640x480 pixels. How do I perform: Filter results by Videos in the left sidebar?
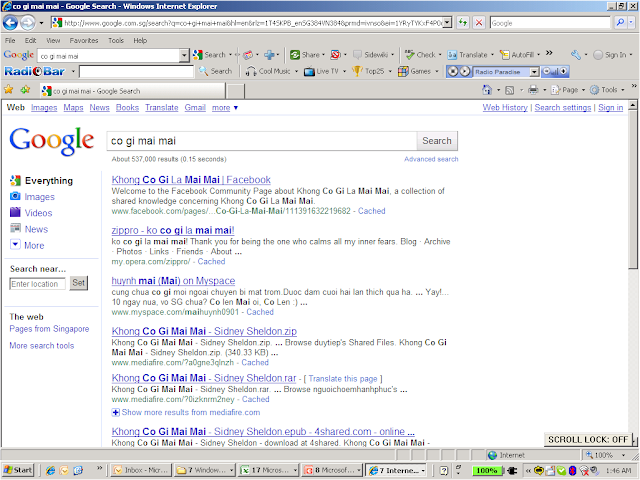coord(38,213)
